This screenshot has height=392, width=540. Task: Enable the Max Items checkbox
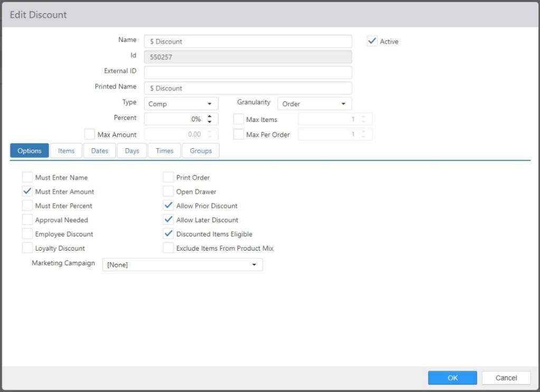238,119
